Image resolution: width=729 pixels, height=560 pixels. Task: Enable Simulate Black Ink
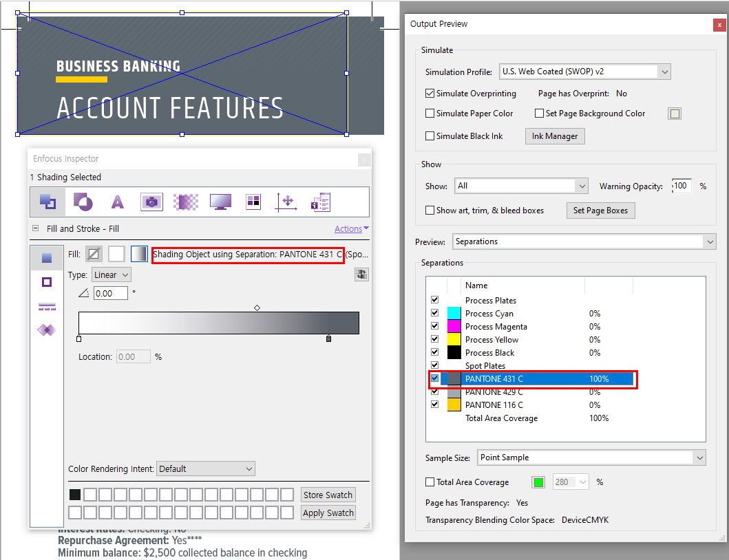click(430, 136)
